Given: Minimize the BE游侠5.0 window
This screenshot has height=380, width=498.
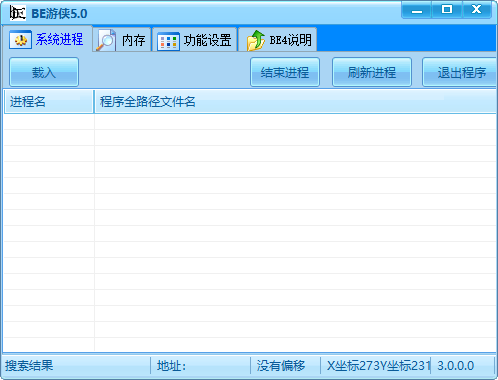Looking at the screenshot, I should [x=417, y=10].
